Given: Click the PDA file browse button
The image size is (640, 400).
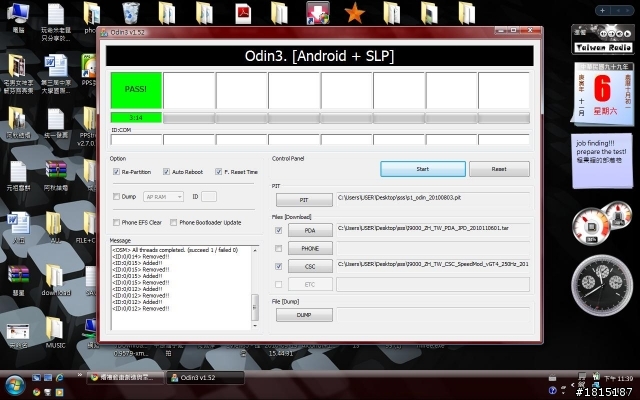Looking at the screenshot, I should (x=310, y=230).
